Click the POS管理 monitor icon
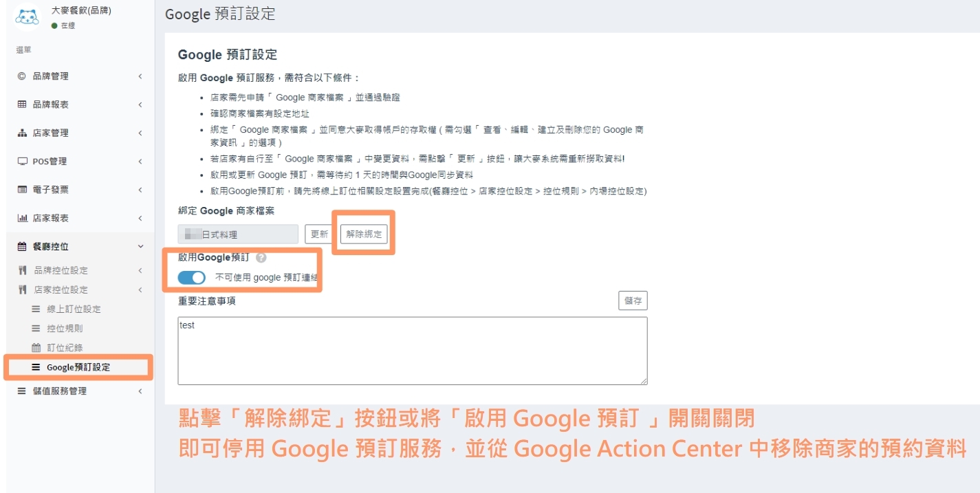Image resolution: width=980 pixels, height=493 pixels. click(22, 162)
